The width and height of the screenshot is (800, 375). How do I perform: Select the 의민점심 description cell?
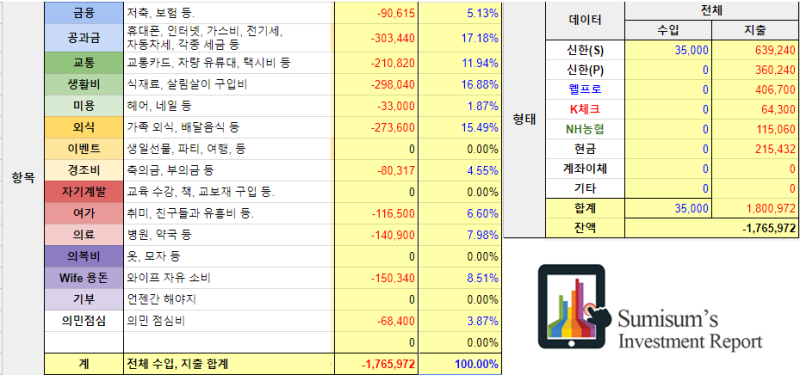[229, 321]
